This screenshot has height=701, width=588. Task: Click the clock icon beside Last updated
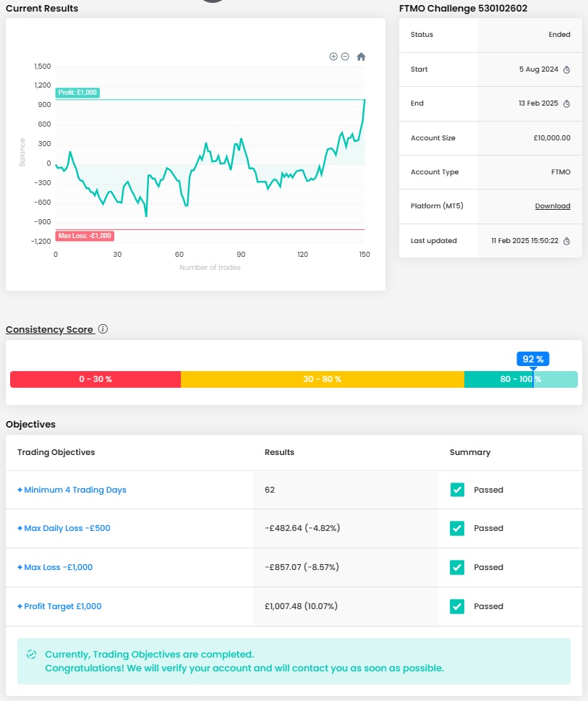click(566, 241)
